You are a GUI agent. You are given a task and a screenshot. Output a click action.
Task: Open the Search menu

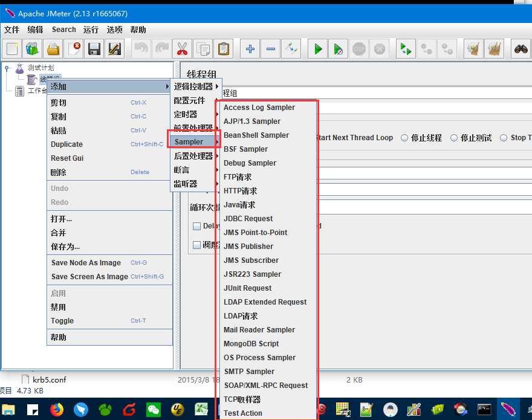(64, 30)
